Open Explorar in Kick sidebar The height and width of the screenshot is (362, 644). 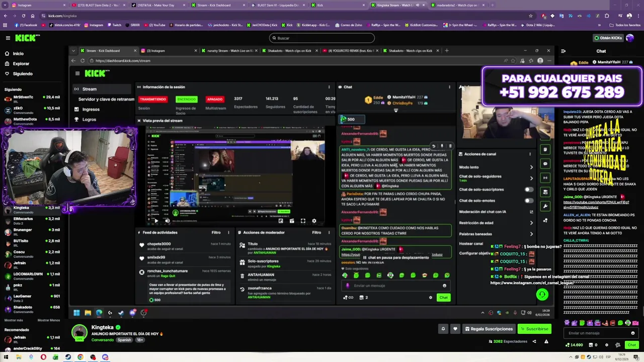pos(17,64)
